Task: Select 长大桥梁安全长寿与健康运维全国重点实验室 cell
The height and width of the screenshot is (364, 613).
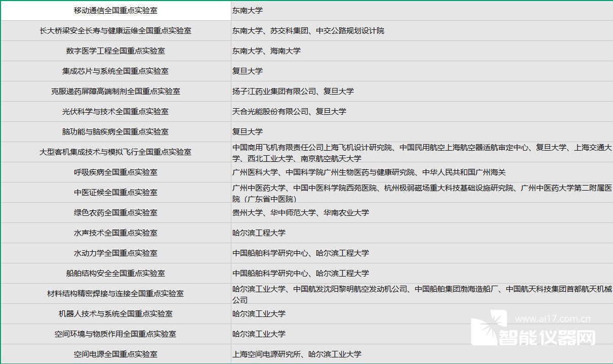Action: click(x=115, y=31)
